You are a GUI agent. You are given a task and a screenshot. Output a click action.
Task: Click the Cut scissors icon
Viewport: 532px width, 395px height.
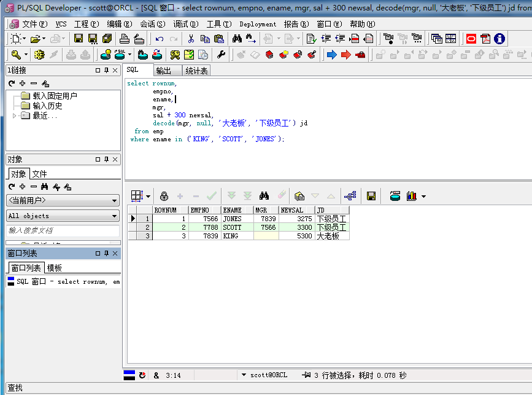[x=191, y=39]
